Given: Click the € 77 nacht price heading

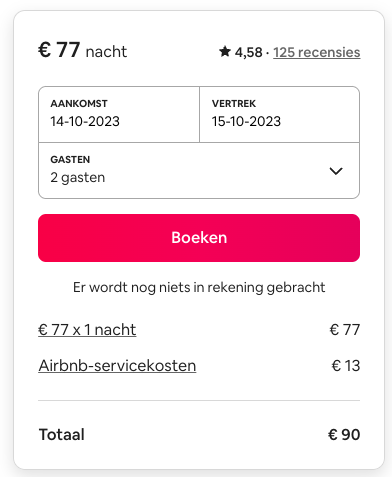Looking at the screenshot, I should point(82,50).
